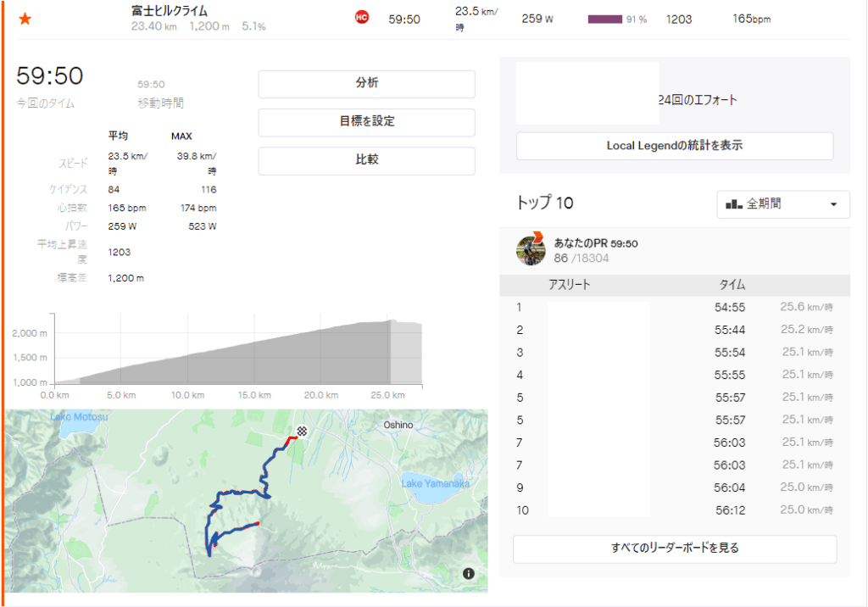
Task: Click the info icon on the map
Action: (x=469, y=574)
